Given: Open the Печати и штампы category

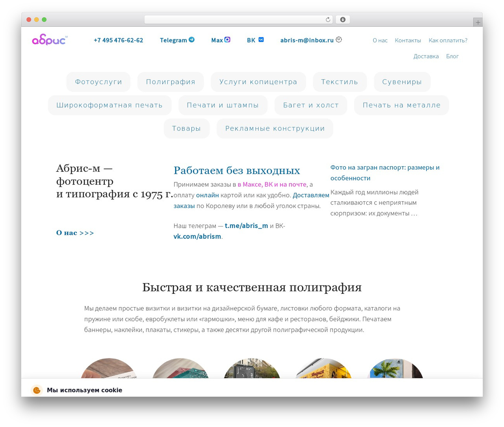Looking at the screenshot, I should click(223, 105).
